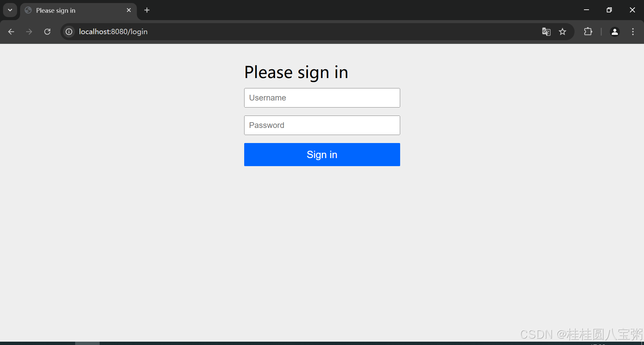644x345 pixels.
Task: Open Chrome three-dot menu
Action: [x=633, y=31]
